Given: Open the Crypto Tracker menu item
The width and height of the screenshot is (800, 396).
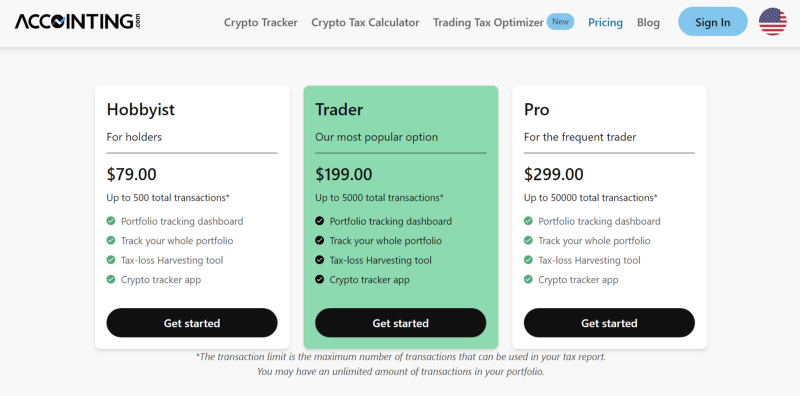Looking at the screenshot, I should 261,22.
